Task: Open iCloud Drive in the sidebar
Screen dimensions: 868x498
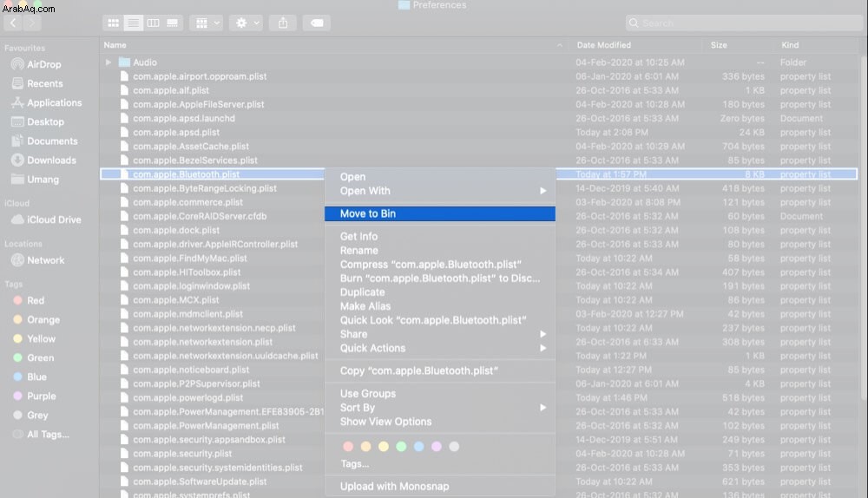Action: (x=46, y=220)
